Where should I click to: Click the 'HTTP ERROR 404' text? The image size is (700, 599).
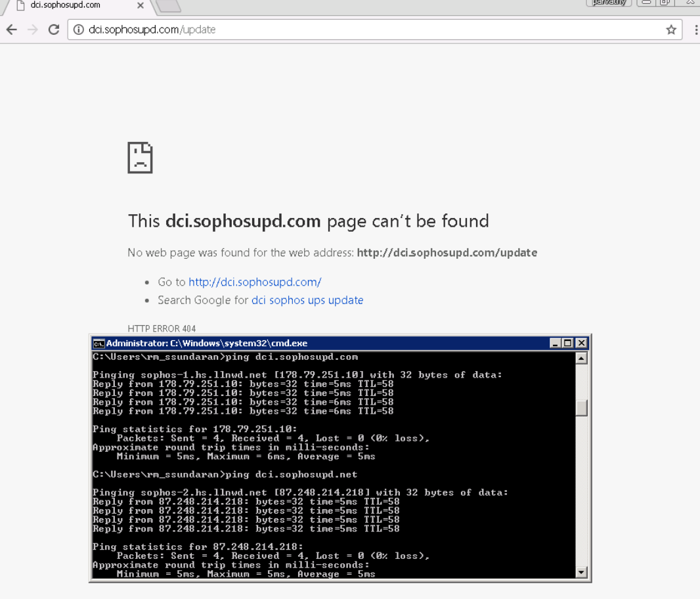pyautogui.click(x=162, y=328)
